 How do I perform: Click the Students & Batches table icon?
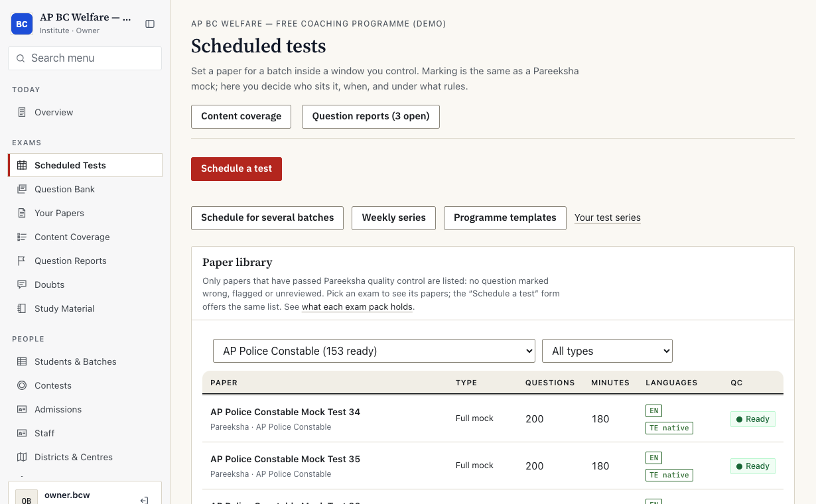point(22,361)
